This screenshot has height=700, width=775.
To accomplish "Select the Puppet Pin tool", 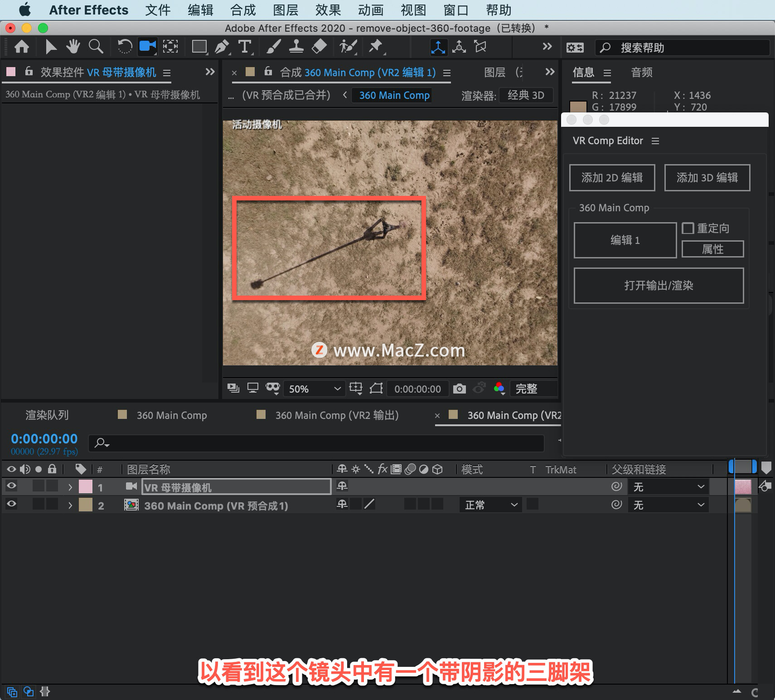I will 376,47.
